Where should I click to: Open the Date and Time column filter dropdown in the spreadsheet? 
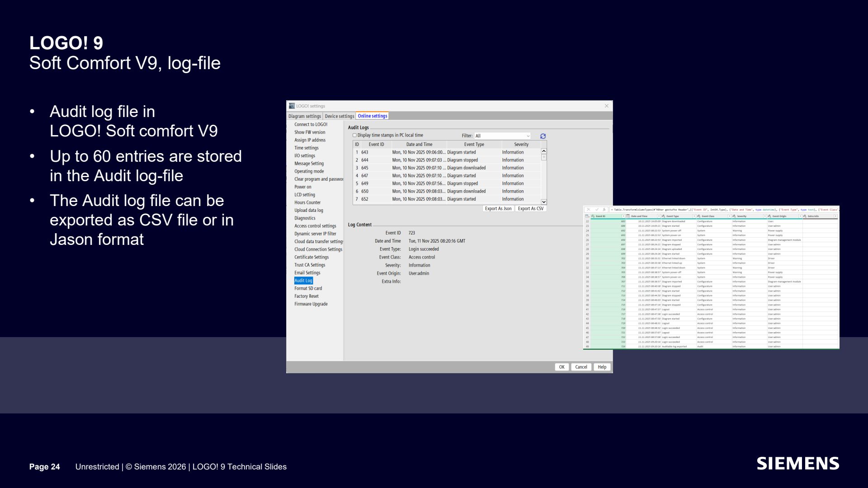pyautogui.click(x=659, y=216)
